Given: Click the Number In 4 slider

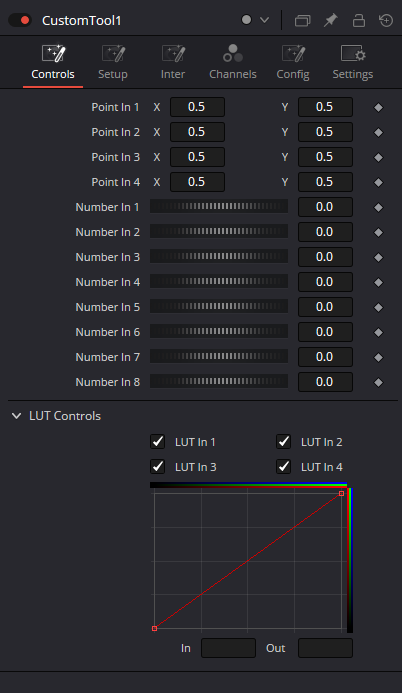Looking at the screenshot, I should click(219, 281).
